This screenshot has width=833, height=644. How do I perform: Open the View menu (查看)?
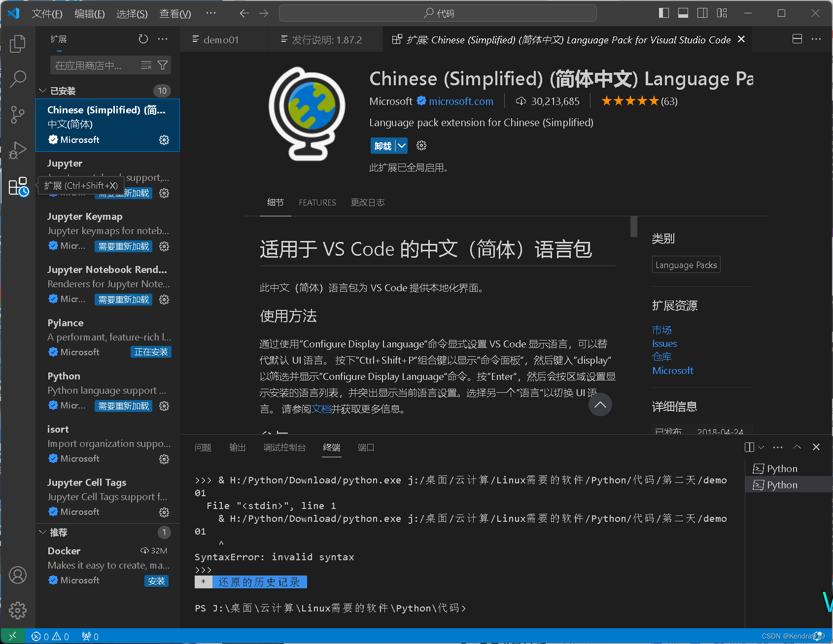click(x=175, y=13)
